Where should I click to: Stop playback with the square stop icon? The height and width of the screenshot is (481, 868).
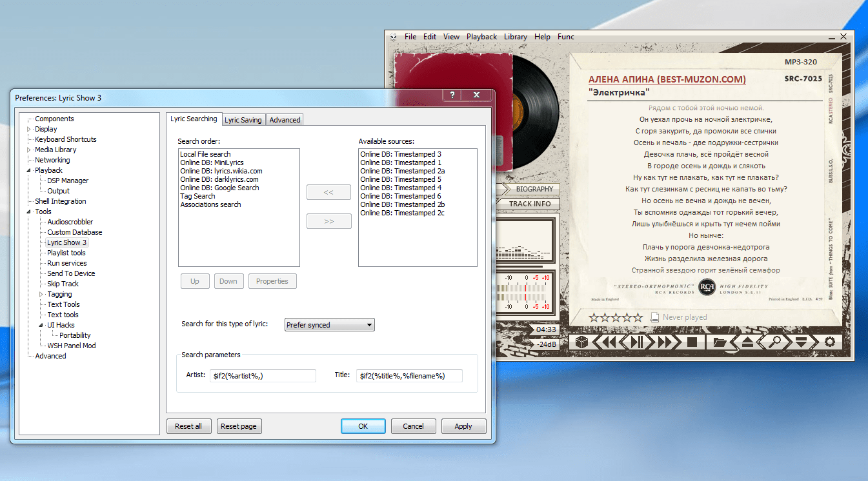(x=691, y=342)
